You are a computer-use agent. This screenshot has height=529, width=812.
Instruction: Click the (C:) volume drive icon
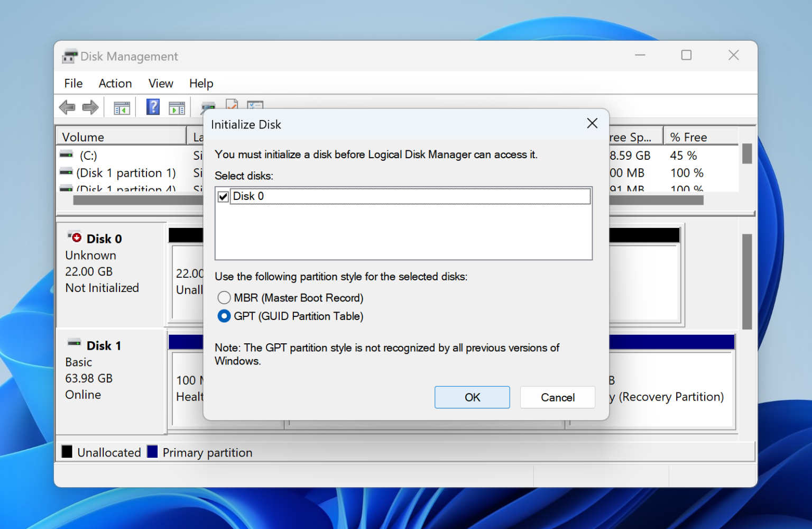(x=67, y=155)
